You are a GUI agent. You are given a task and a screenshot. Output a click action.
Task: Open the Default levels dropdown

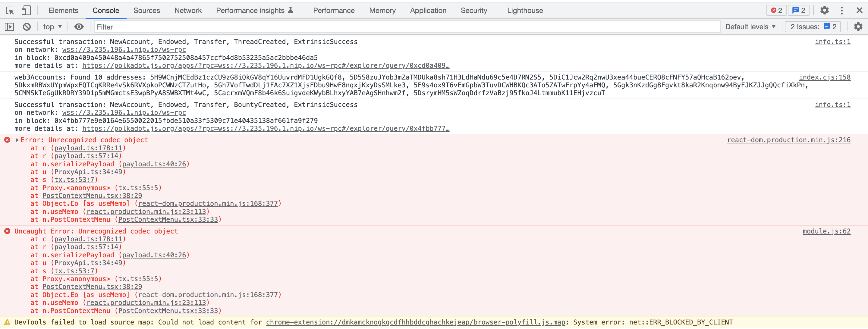pyautogui.click(x=750, y=27)
